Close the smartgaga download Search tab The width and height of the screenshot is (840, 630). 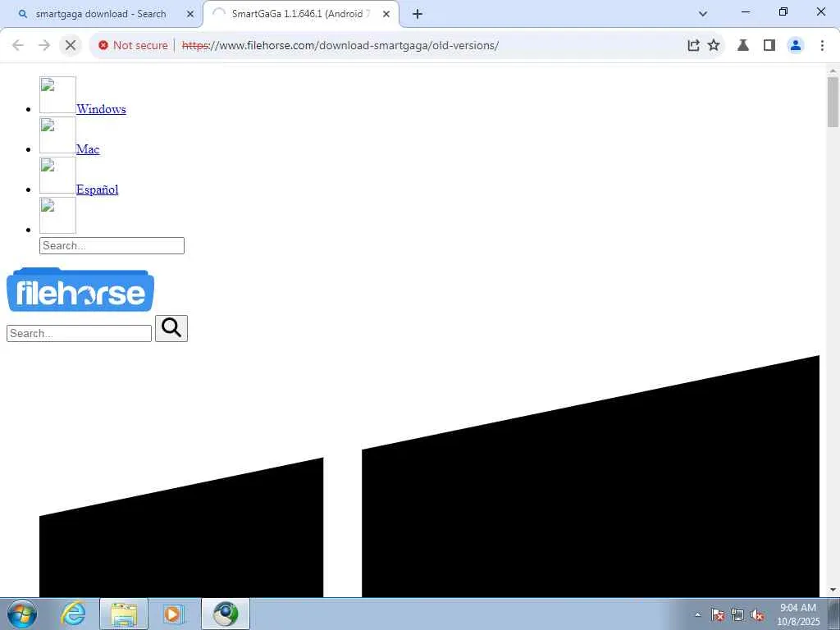click(190, 14)
